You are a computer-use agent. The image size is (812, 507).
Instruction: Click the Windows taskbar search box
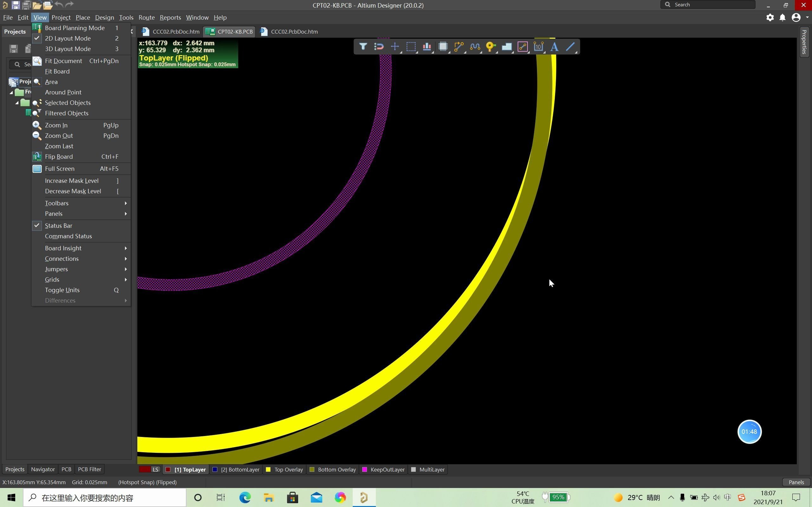coord(105,497)
